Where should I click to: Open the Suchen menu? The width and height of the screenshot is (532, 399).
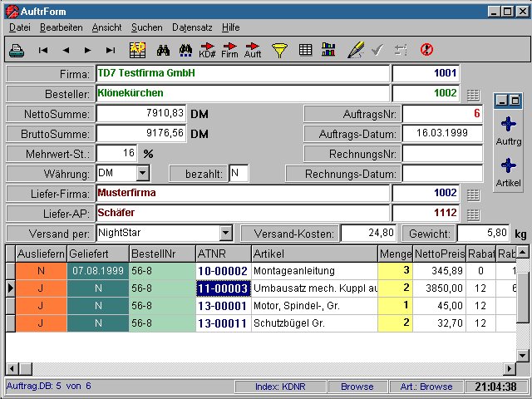coord(147,27)
